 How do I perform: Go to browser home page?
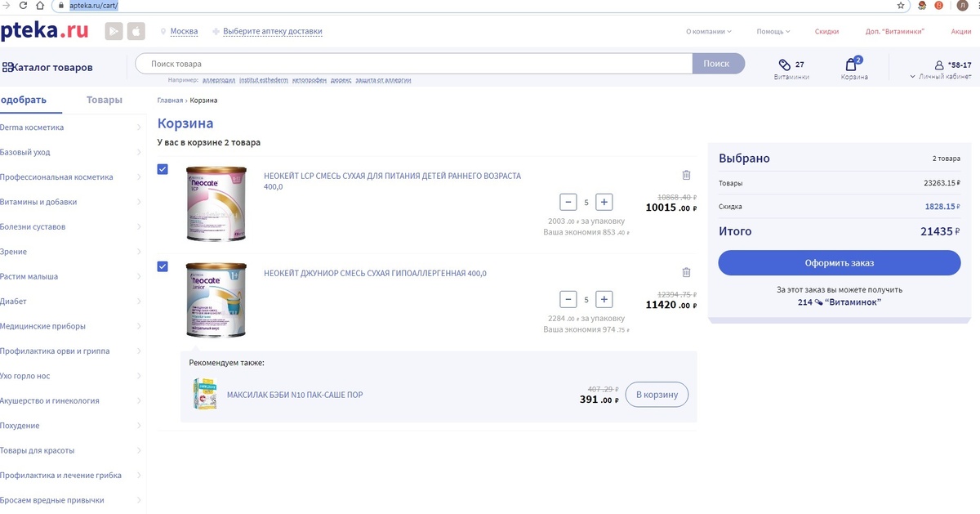[x=41, y=5]
